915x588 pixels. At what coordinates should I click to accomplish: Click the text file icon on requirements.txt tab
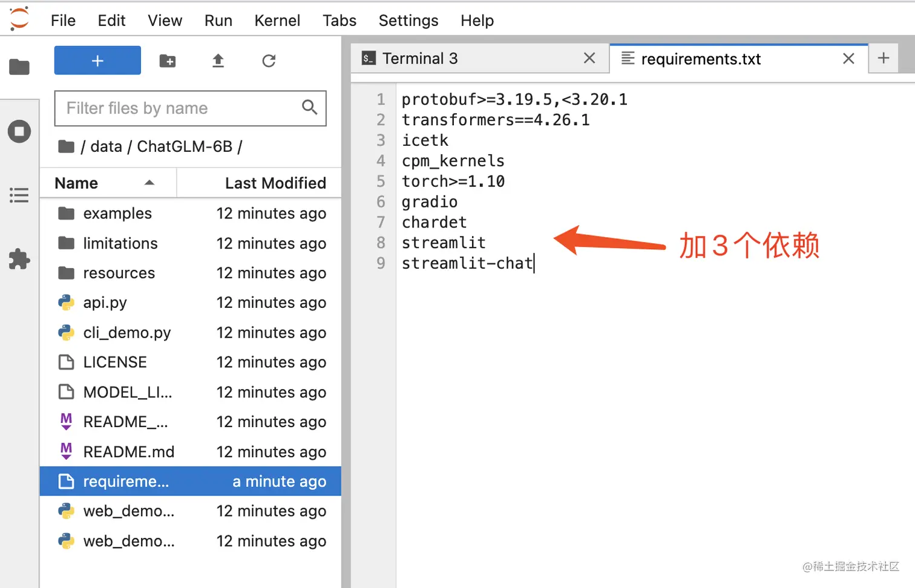tap(628, 59)
